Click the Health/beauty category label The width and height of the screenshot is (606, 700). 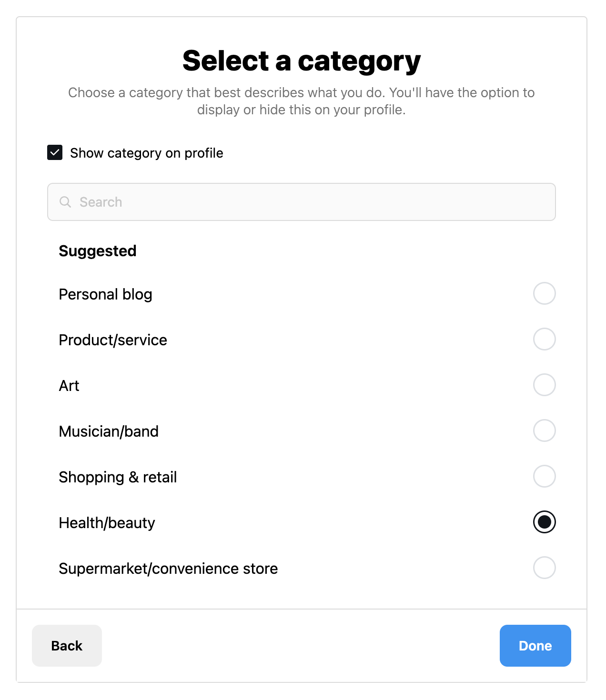point(107,523)
